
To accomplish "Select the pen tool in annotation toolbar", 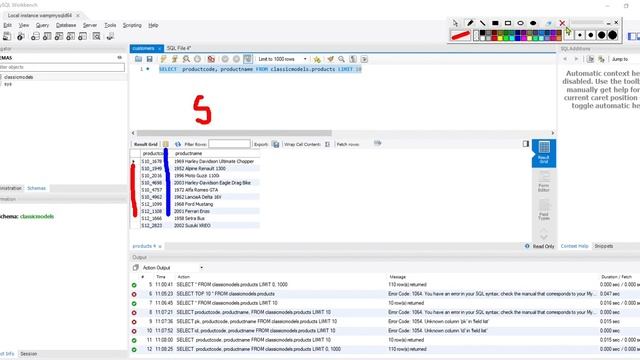I will click(470, 23).
